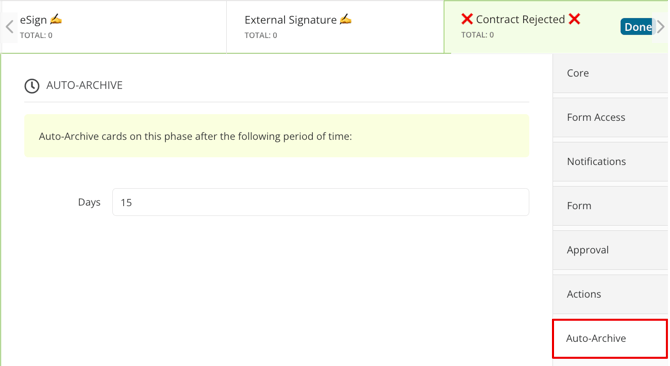Click the right red X after Contract Rejected
Screen dimensions: 670x366
click(575, 19)
